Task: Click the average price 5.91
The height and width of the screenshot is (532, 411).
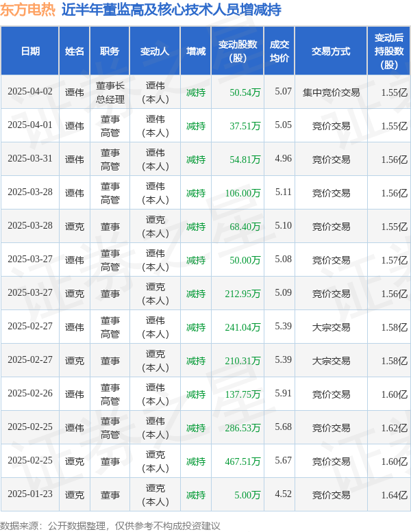Action: tap(283, 393)
